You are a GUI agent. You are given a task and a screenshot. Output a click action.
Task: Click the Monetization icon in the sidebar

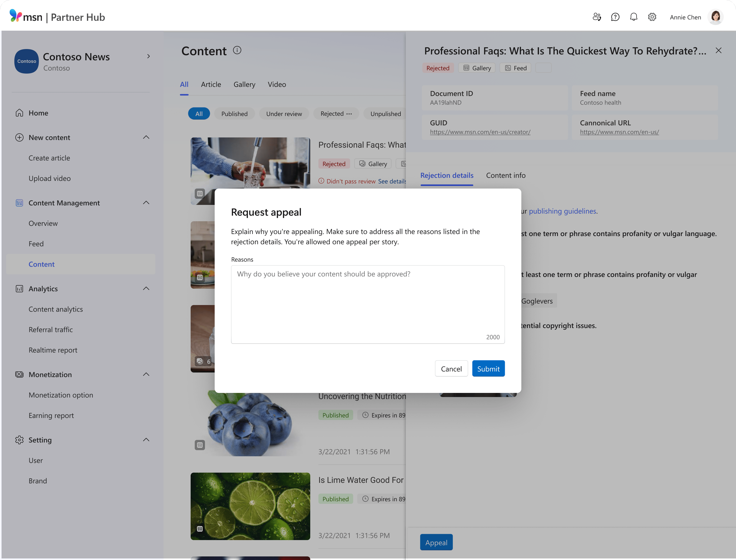(19, 374)
